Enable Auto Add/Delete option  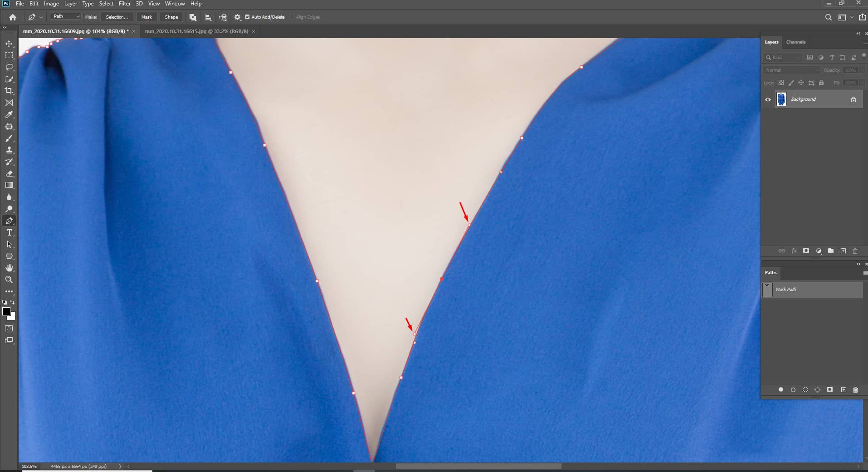tap(248, 17)
